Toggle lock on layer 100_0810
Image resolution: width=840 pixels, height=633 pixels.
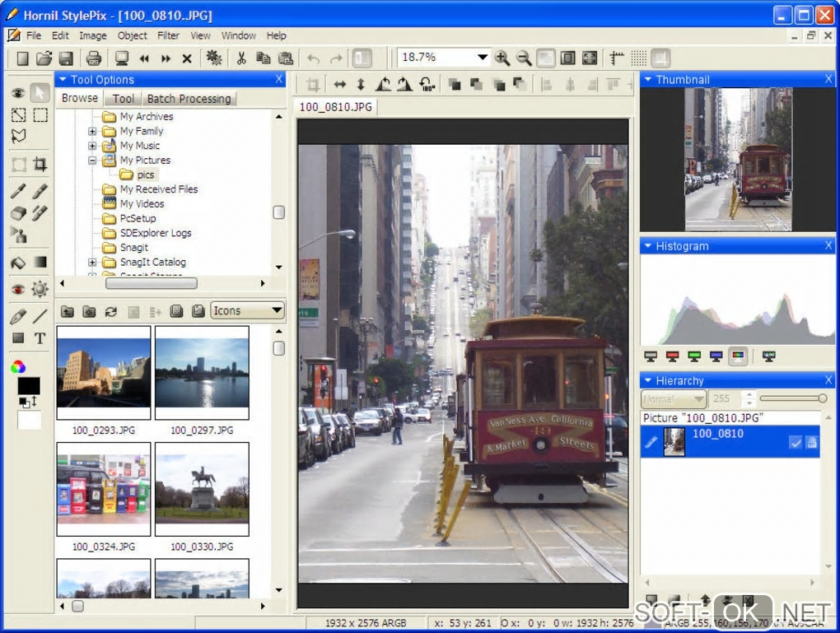pos(812,442)
